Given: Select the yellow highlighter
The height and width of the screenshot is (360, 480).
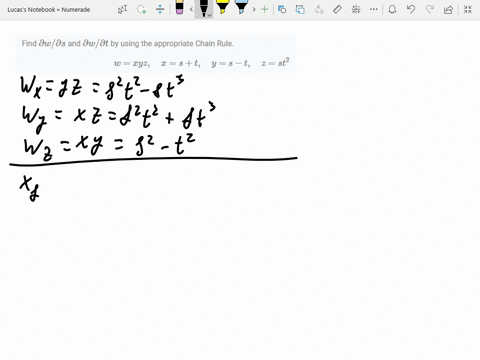Looking at the screenshot, I should click(x=222, y=7).
